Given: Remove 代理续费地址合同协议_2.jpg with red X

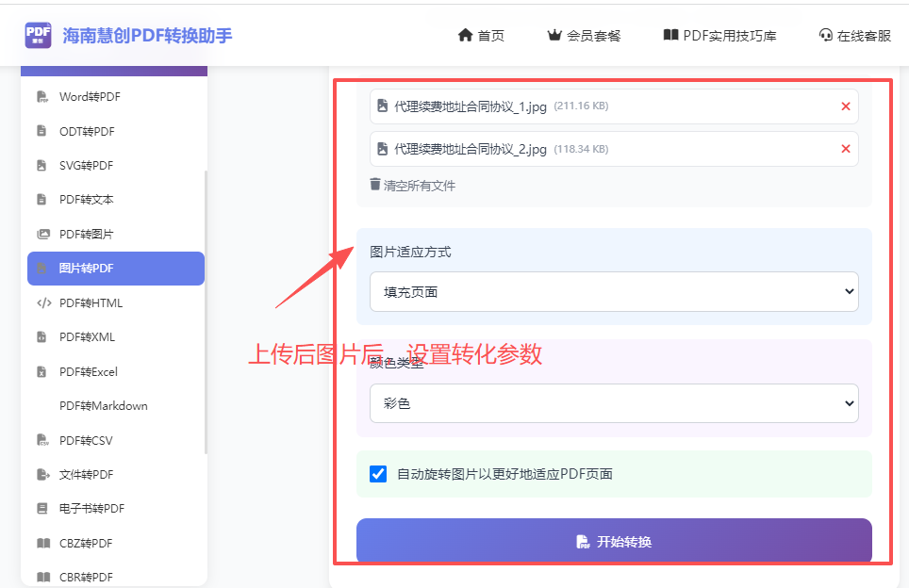Looking at the screenshot, I should 846,149.
